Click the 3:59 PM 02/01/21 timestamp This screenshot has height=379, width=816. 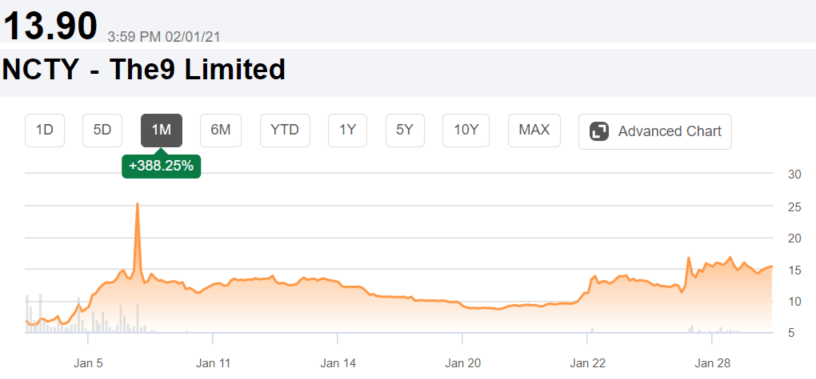(163, 37)
